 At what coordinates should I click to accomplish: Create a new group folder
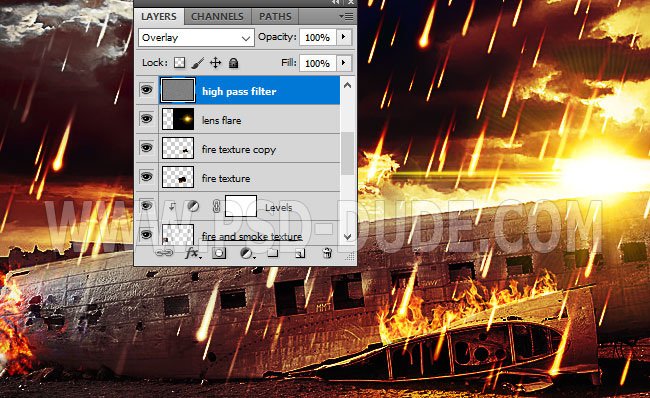272,253
